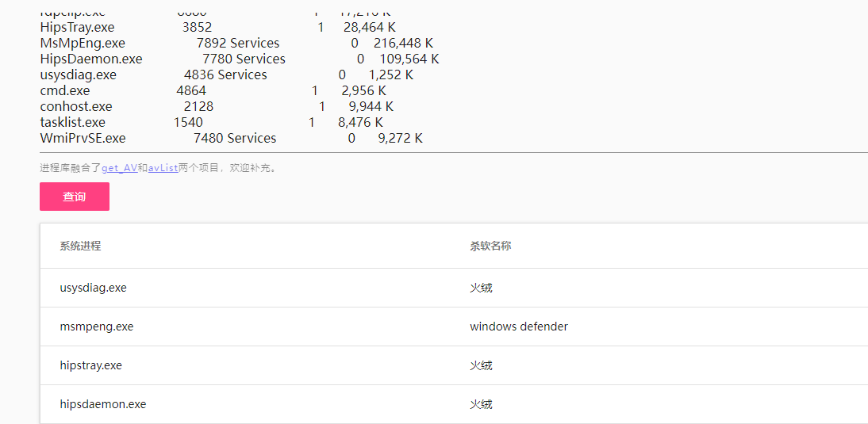Click the 杀软名称 column header

point(490,246)
